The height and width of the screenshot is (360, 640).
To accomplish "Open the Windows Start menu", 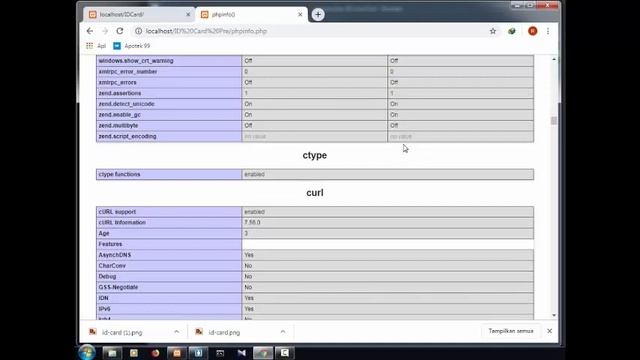I will coord(87,353).
